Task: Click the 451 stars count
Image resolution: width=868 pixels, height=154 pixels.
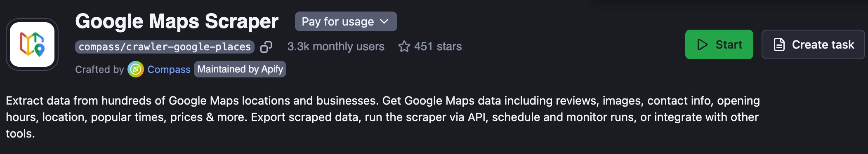Action: click(438, 47)
